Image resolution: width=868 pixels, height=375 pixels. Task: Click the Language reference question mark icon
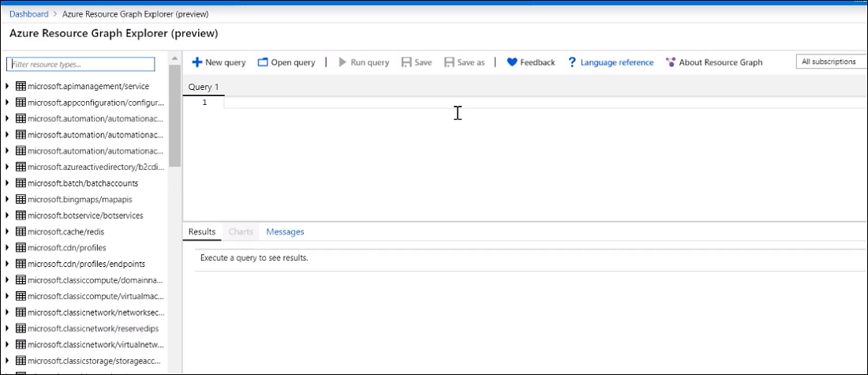[572, 62]
